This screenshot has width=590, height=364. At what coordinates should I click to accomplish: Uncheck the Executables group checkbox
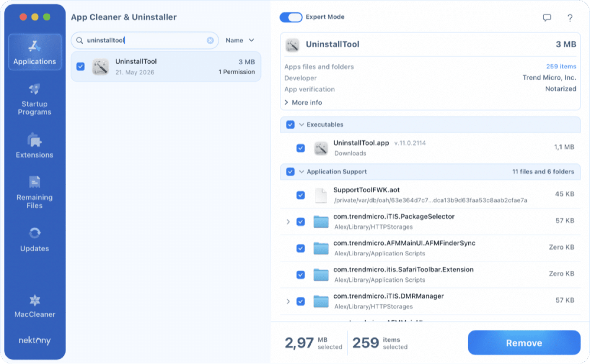click(290, 124)
